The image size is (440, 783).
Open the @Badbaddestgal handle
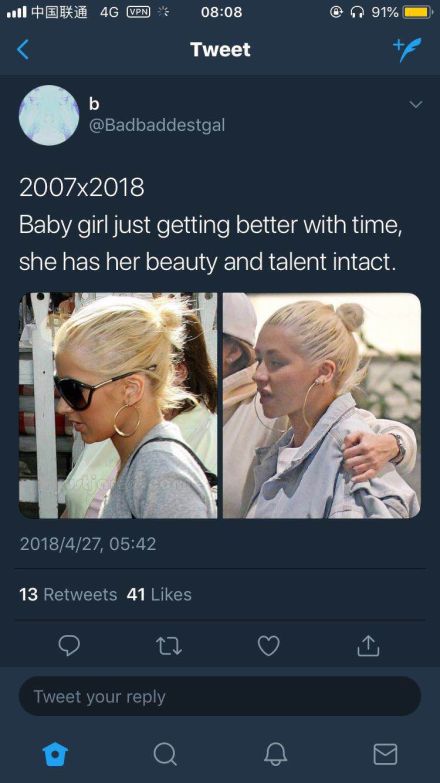pyautogui.click(x=156, y=125)
